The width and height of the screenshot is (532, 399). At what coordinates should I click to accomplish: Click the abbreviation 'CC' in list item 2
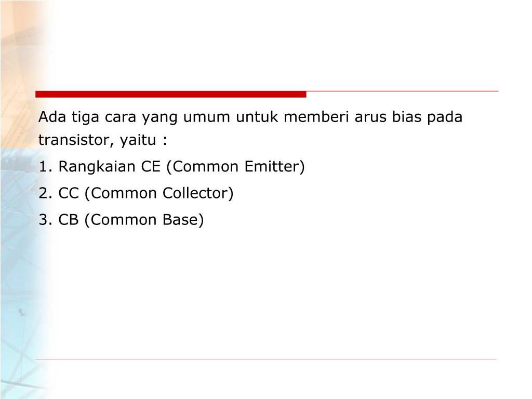point(69,193)
